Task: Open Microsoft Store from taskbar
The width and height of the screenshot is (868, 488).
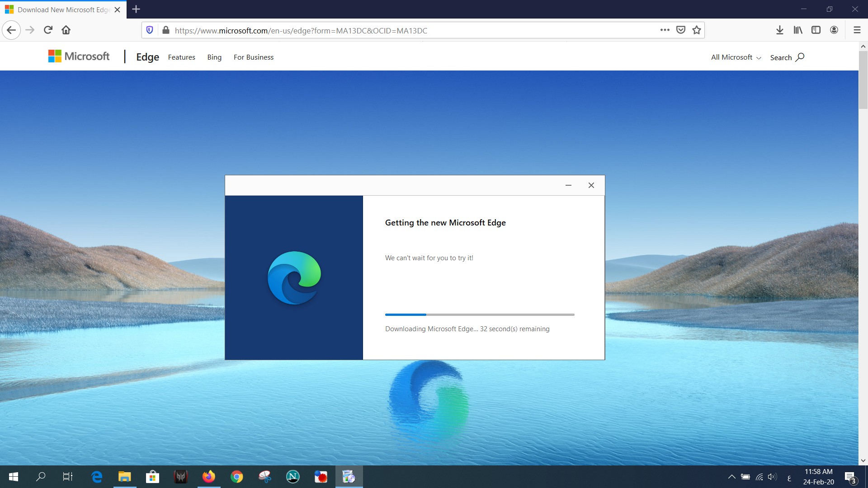Action: point(153,477)
